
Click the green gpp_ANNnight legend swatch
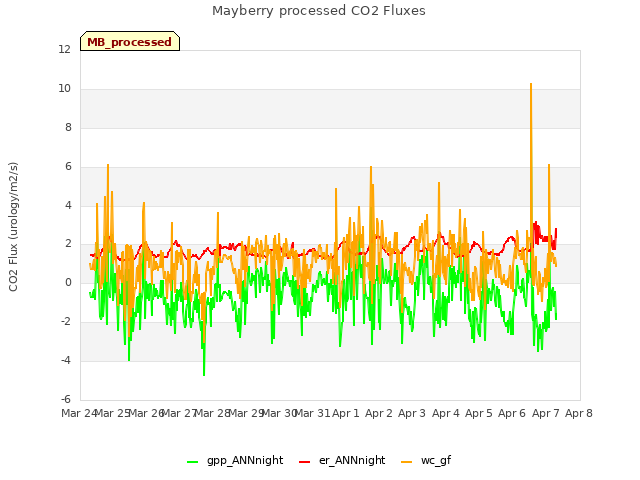coord(192,462)
